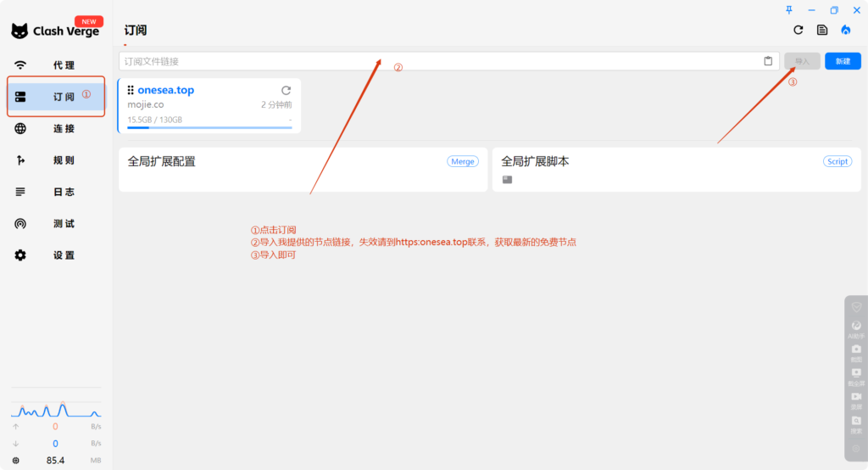Click shield icon atop floating toolbar
The width and height of the screenshot is (868, 470).
point(856,307)
